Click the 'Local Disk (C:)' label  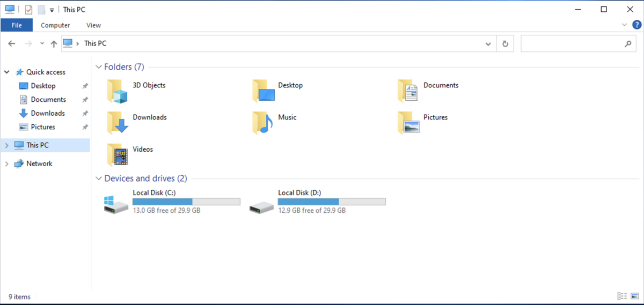click(155, 192)
